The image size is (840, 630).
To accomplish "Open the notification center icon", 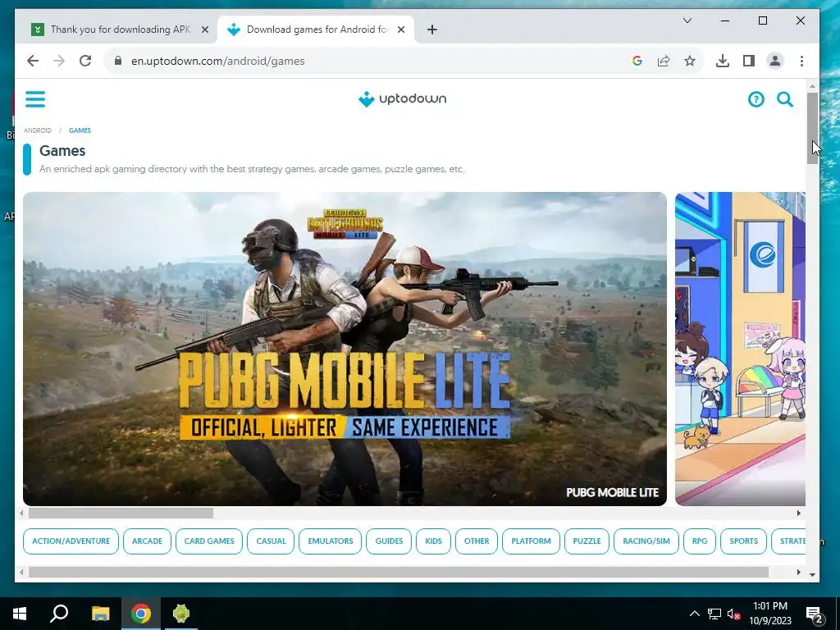I will click(x=815, y=614).
